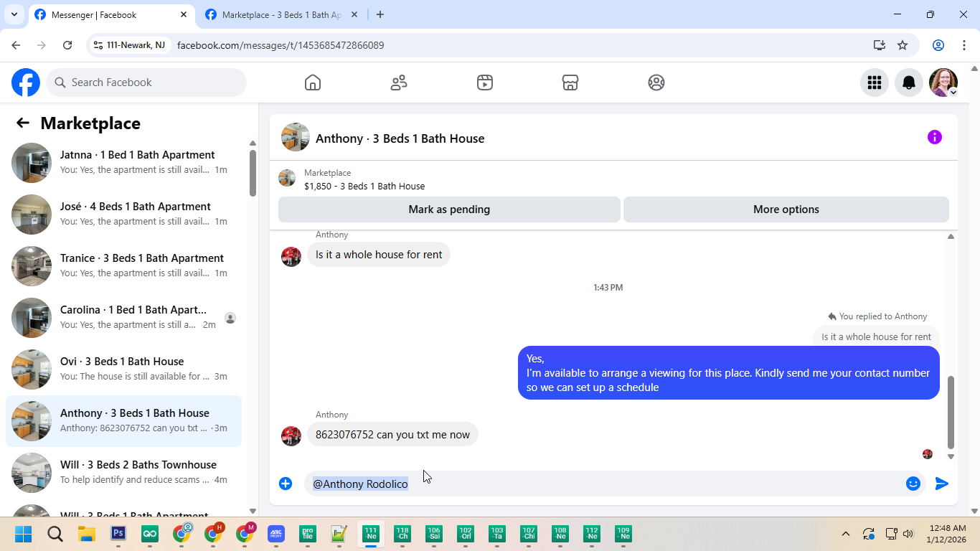Open the 103-Ta taskbar window
Image resolution: width=980 pixels, height=551 pixels.
497,534
